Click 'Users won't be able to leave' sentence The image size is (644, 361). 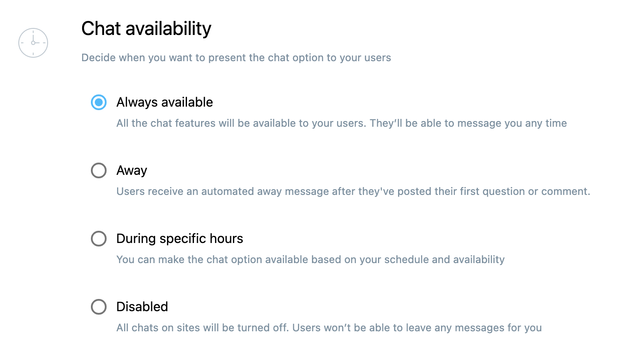coord(417,328)
